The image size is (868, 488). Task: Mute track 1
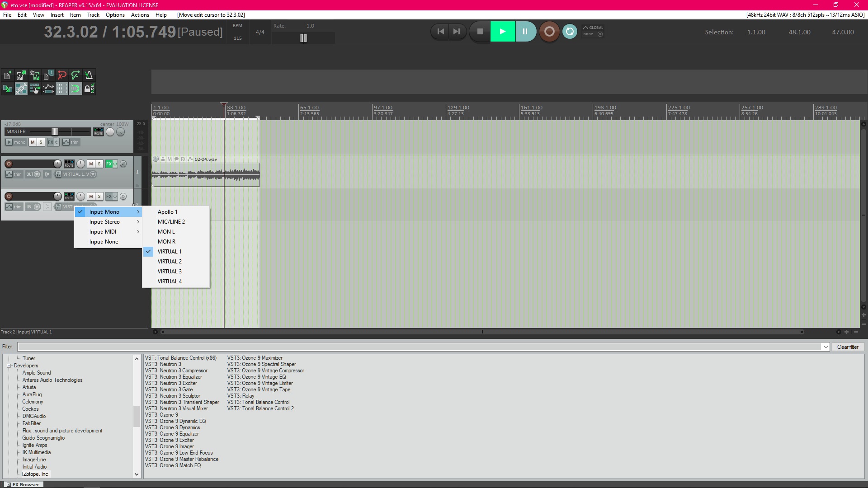(x=91, y=164)
